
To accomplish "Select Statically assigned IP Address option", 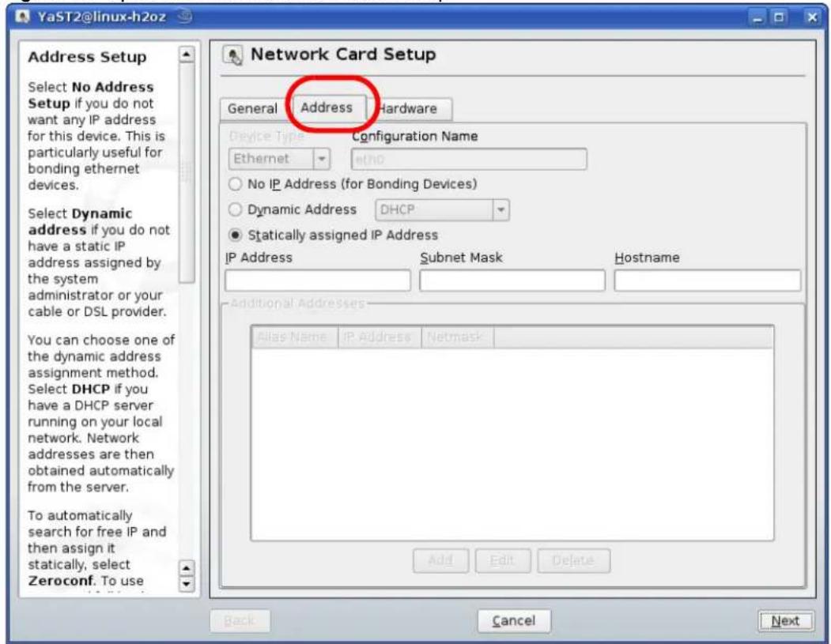I will 235,235.
